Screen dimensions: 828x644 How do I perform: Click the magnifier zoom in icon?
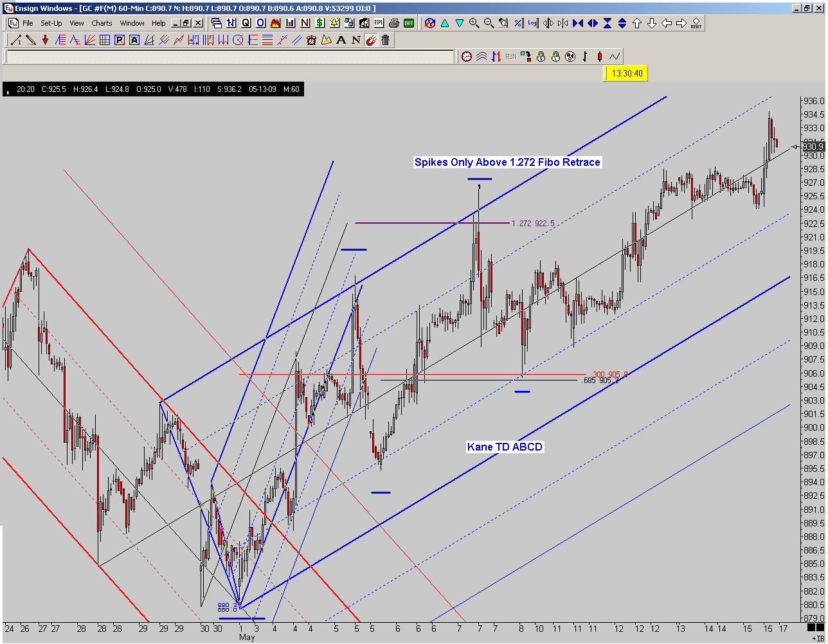[474, 23]
